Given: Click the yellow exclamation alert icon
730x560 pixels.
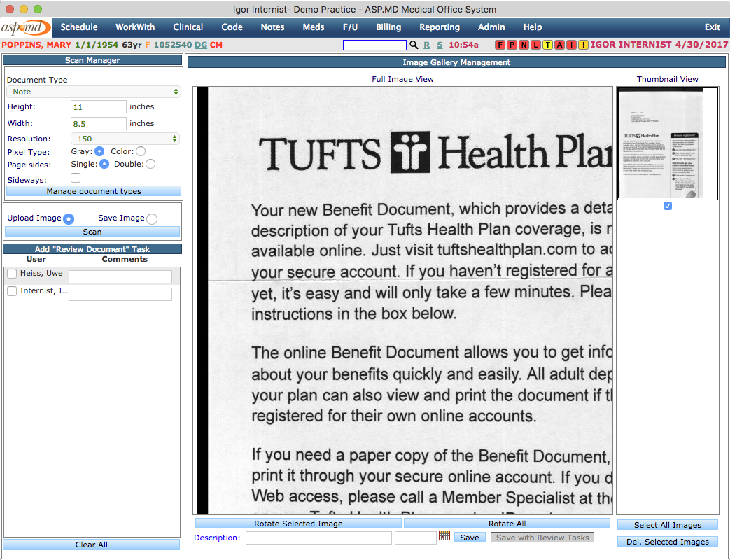Looking at the screenshot, I should 583,45.
